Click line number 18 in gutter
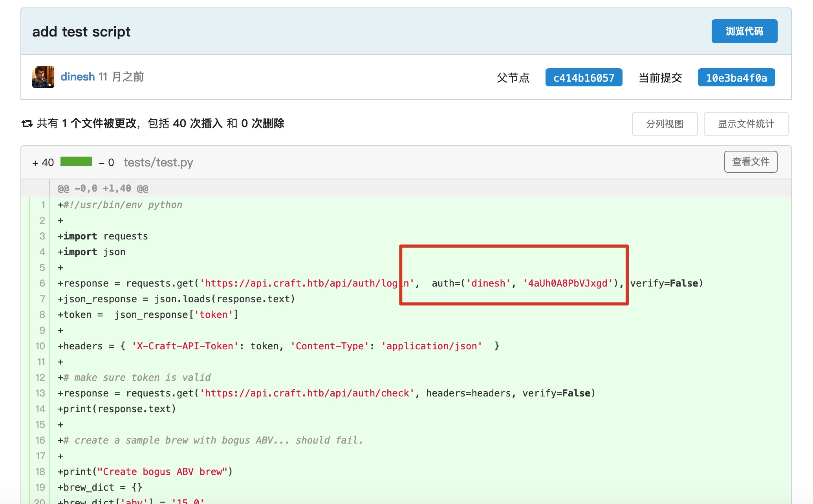This screenshot has height=504, width=813. [x=40, y=472]
